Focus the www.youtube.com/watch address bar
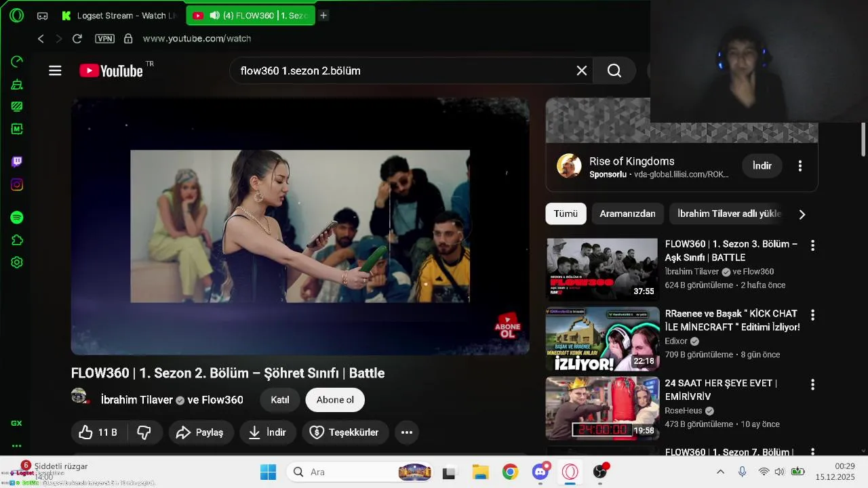 [197, 39]
